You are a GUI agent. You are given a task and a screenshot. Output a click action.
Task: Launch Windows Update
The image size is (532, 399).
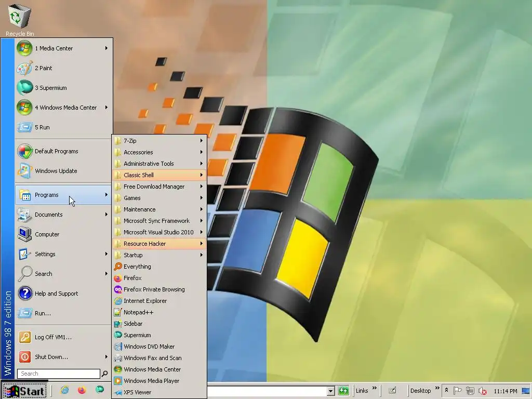[x=63, y=170]
